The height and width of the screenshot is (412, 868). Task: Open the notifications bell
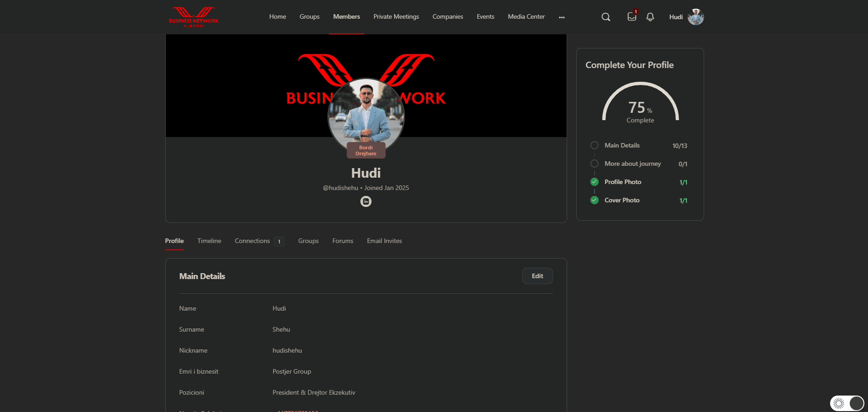pyautogui.click(x=650, y=17)
